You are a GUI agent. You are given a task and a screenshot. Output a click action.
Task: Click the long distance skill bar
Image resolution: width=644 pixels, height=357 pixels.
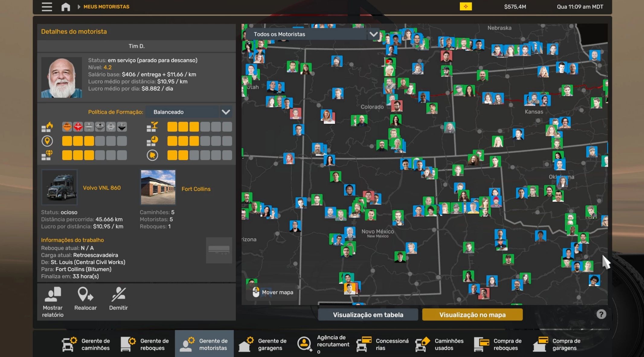click(94, 141)
